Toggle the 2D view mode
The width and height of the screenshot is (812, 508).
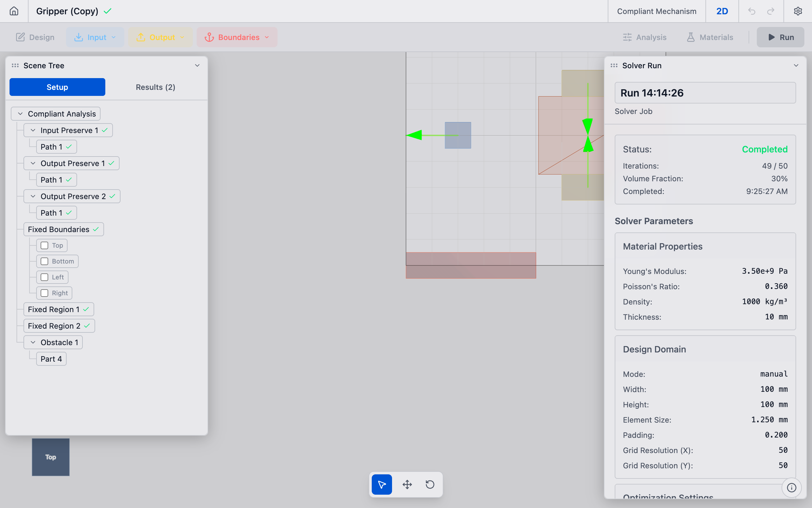point(722,11)
